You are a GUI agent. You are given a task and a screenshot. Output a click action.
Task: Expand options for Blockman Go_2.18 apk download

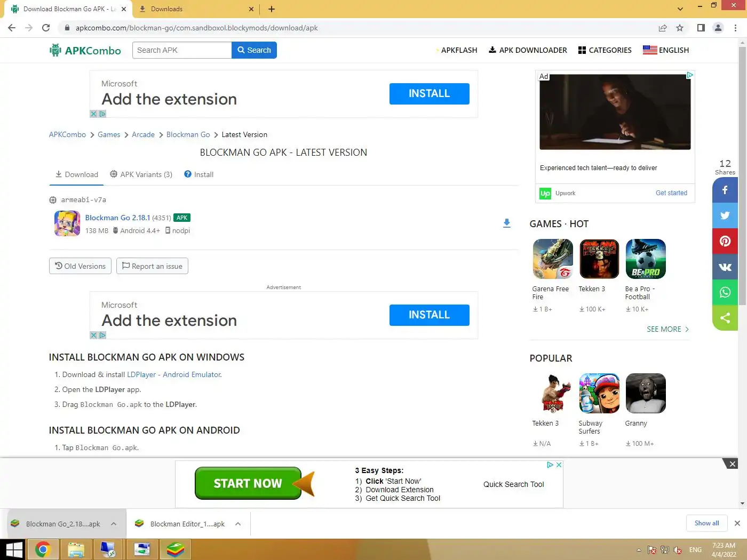(x=114, y=524)
